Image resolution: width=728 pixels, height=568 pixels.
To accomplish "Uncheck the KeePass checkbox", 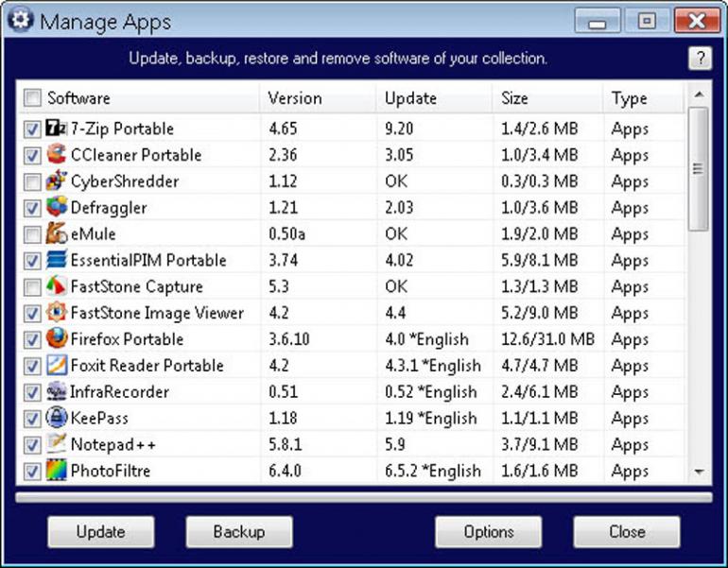I will [32, 419].
